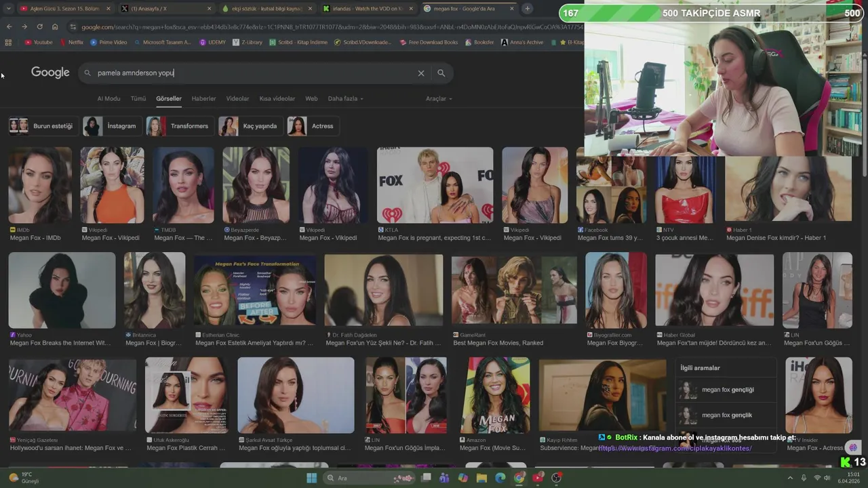Open Microsoft Edge from taskbar
Image resolution: width=868 pixels, height=488 pixels.
[500, 478]
